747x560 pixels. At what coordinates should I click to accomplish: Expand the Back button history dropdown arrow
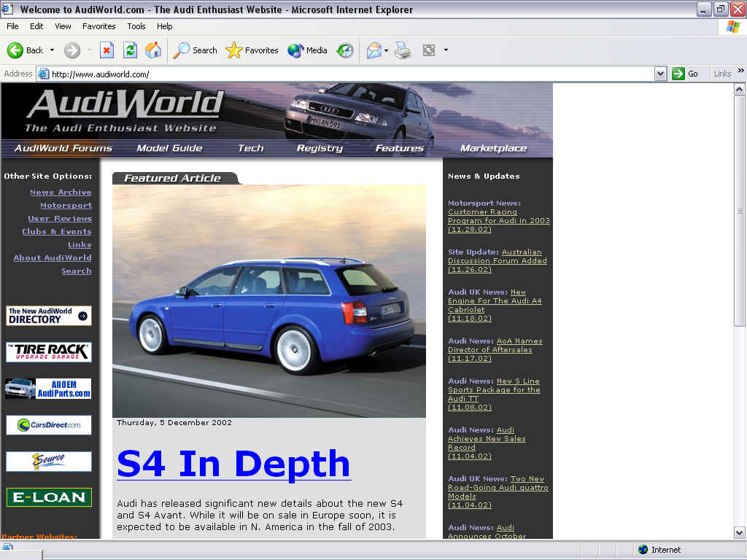[x=52, y=50]
